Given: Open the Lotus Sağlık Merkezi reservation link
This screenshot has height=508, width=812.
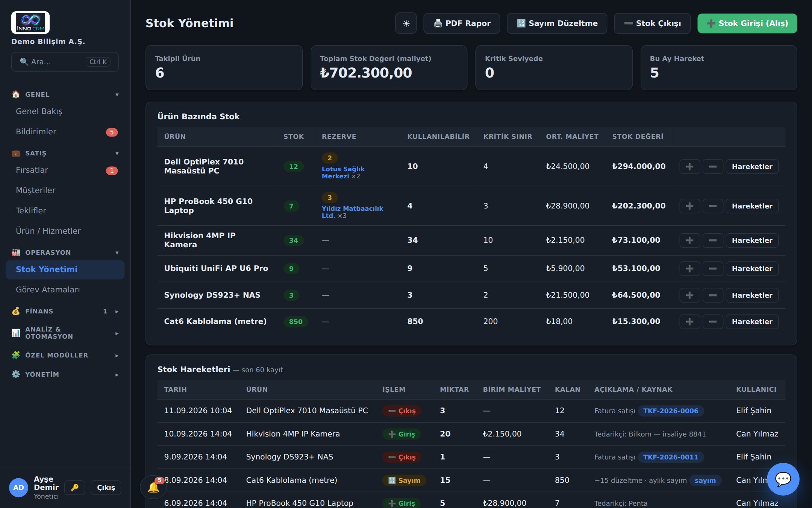Looking at the screenshot, I should (343, 172).
